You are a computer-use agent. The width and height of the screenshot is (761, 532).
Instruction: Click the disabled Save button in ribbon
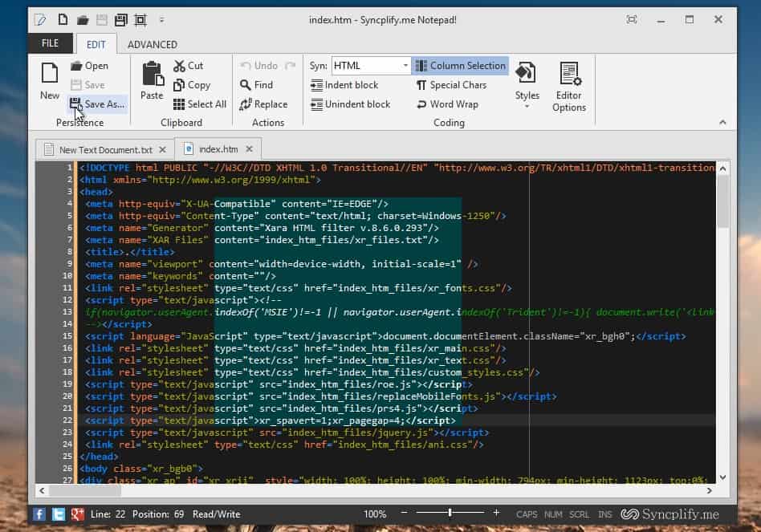click(x=87, y=85)
